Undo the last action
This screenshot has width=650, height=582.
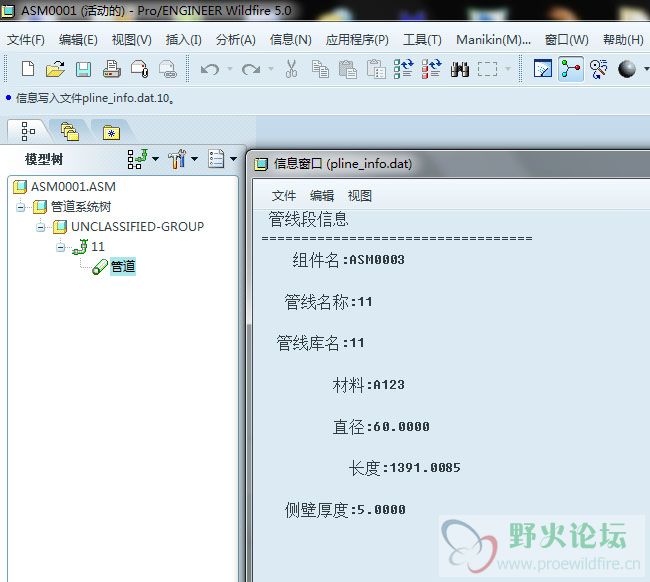coord(210,69)
